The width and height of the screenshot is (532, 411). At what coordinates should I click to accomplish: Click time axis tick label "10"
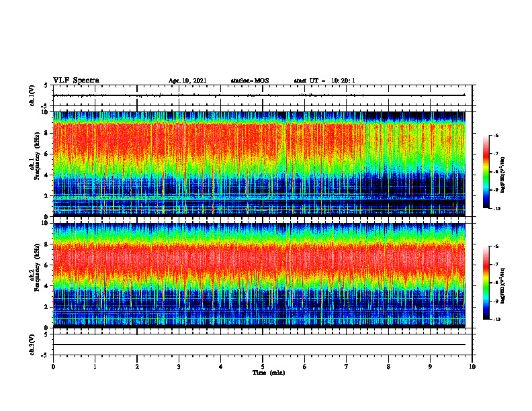[472, 367]
